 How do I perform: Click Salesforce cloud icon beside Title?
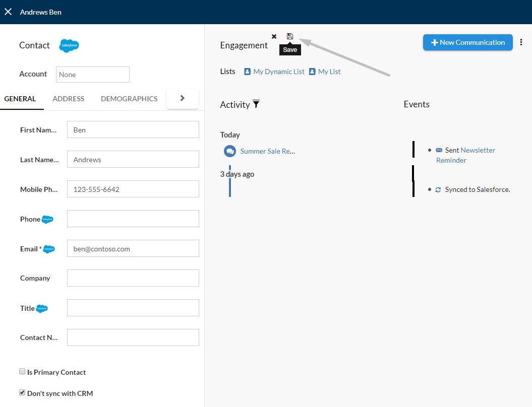click(x=42, y=309)
